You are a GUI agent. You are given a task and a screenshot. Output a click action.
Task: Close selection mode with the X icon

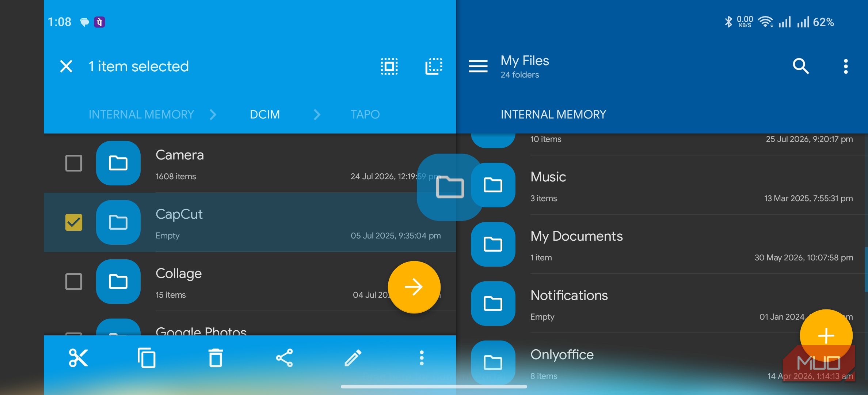[x=66, y=66]
